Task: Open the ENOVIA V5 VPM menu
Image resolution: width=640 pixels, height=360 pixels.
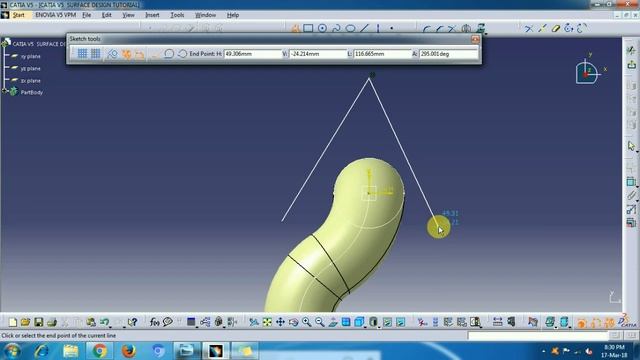Action: tap(56, 15)
